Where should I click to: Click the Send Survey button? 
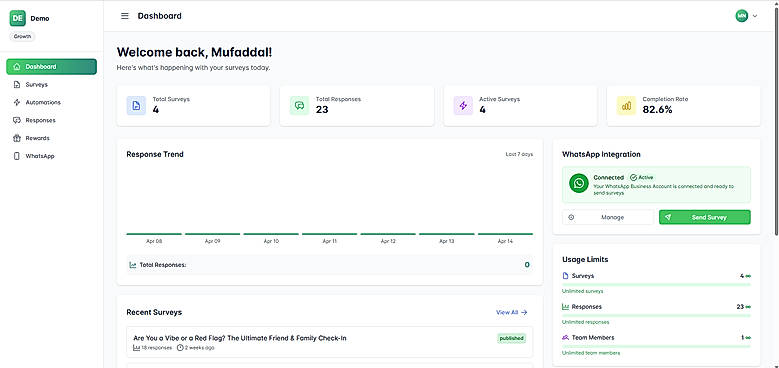[704, 217]
